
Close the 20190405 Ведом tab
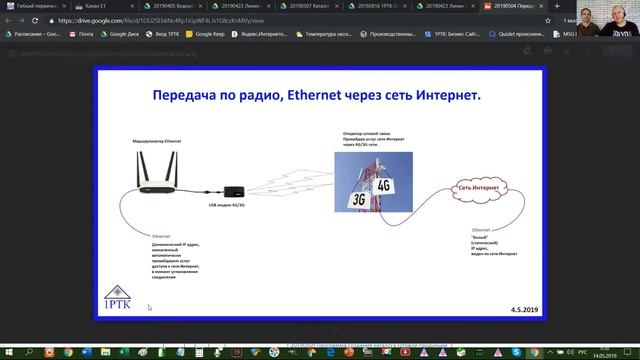(200, 6)
